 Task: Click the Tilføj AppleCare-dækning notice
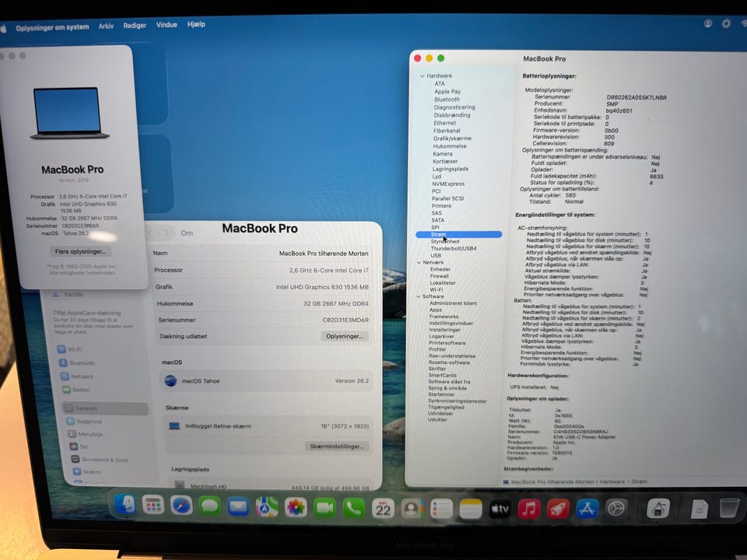tap(92, 321)
